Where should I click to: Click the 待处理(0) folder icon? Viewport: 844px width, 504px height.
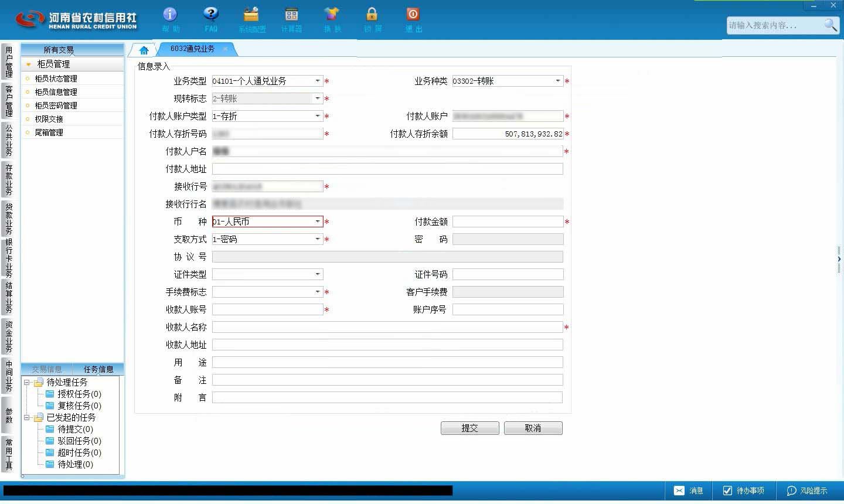(x=50, y=464)
